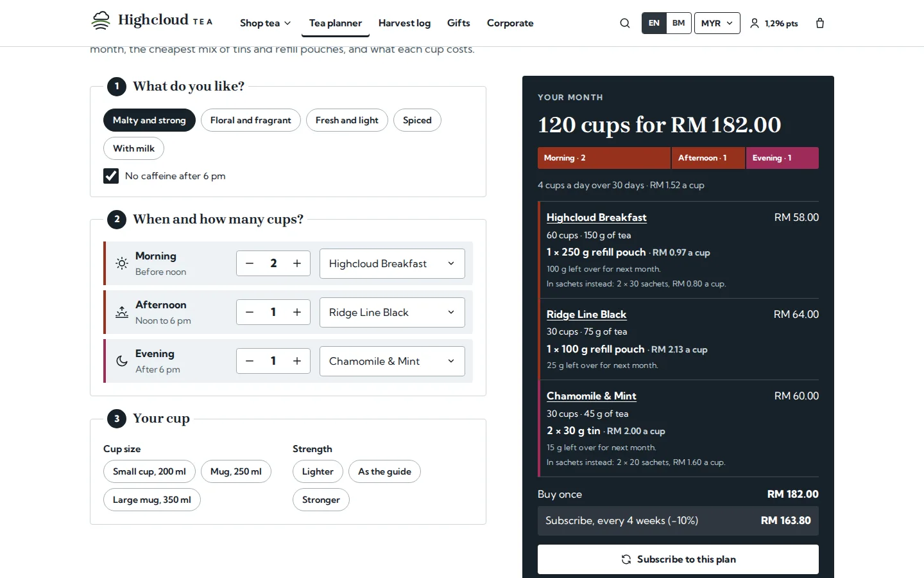
Task: Open the Gifts page
Action: coord(459,23)
